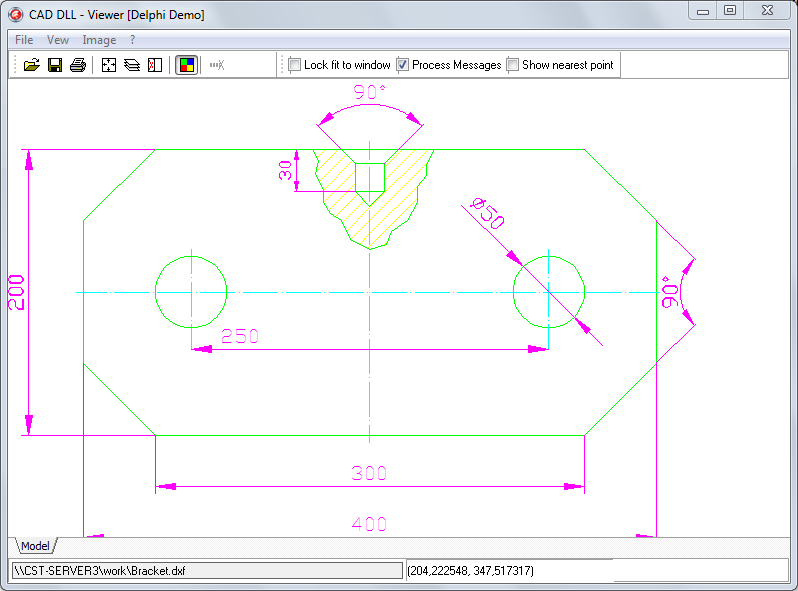This screenshot has height=591, width=798.
Task: Click the red-marked page icon in toolbar
Action: 154,65
